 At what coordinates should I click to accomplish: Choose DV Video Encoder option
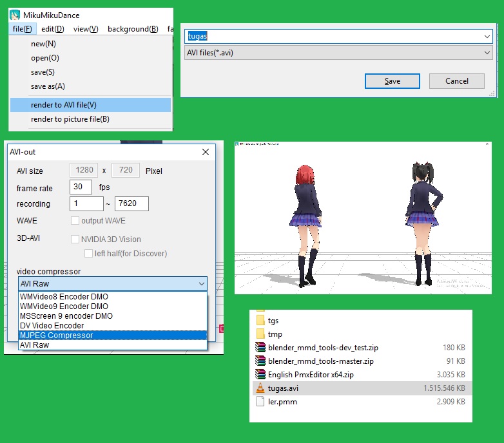point(113,326)
